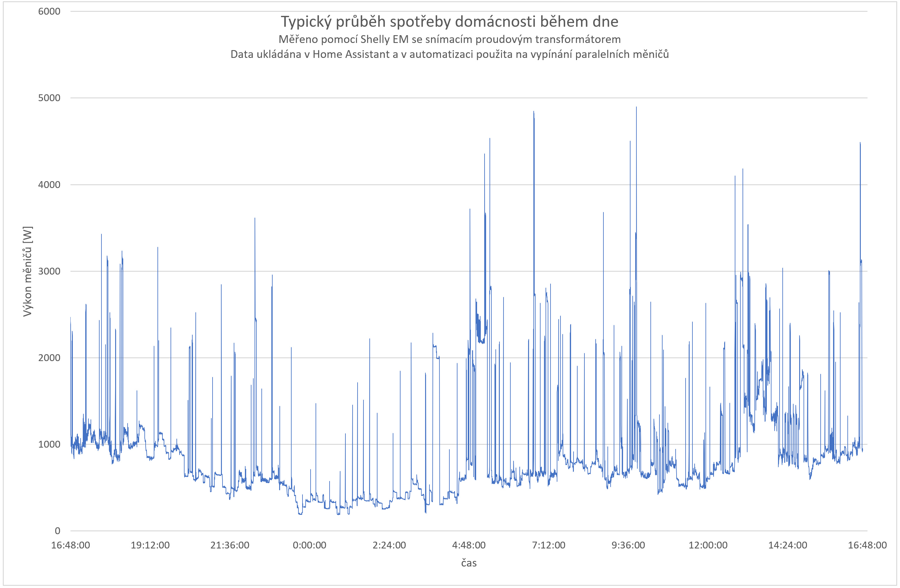Click the 1000 y-axis tick label
This screenshot has height=588, width=900.
click(49, 444)
